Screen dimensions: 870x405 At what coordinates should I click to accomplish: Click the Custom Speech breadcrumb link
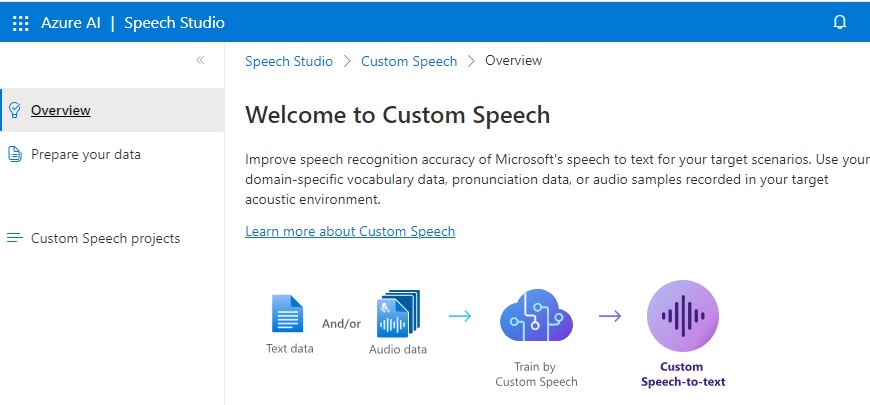click(409, 61)
